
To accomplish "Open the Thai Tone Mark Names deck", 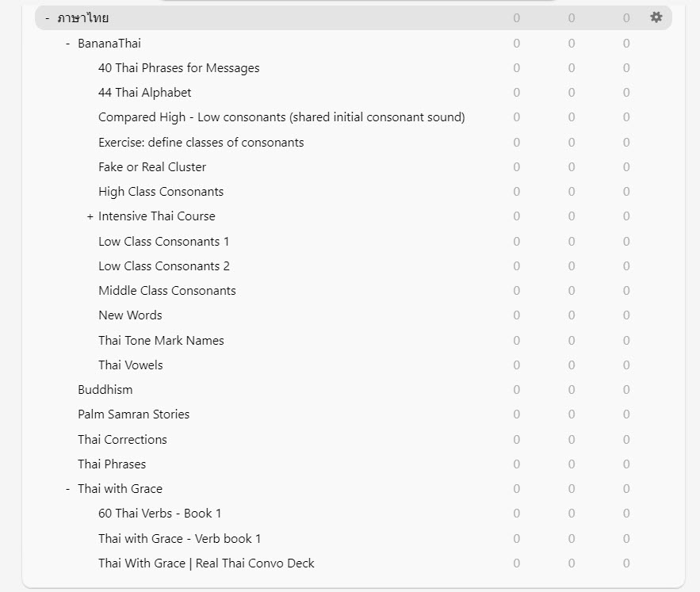I will tap(161, 341).
